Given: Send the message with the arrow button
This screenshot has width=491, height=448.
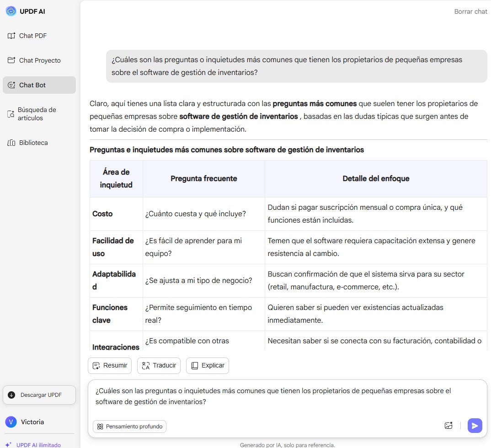Looking at the screenshot, I should [x=475, y=426].
